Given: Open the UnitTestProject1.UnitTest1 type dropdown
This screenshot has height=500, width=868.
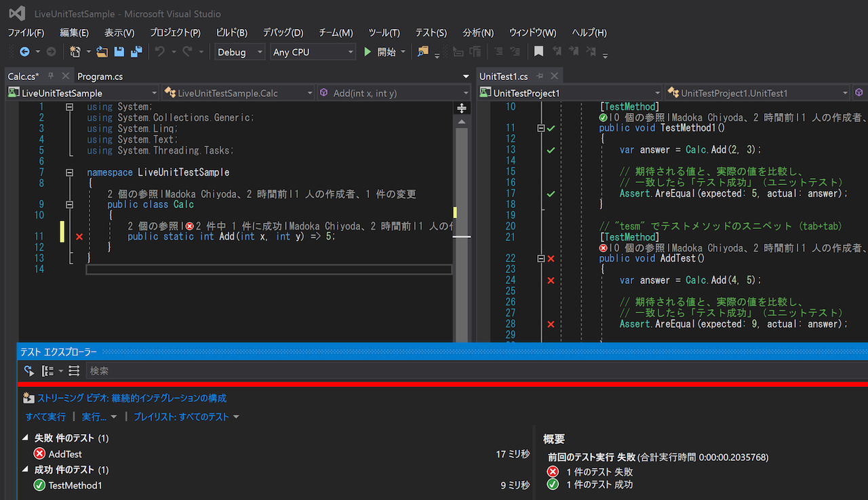Looking at the screenshot, I should pos(758,93).
